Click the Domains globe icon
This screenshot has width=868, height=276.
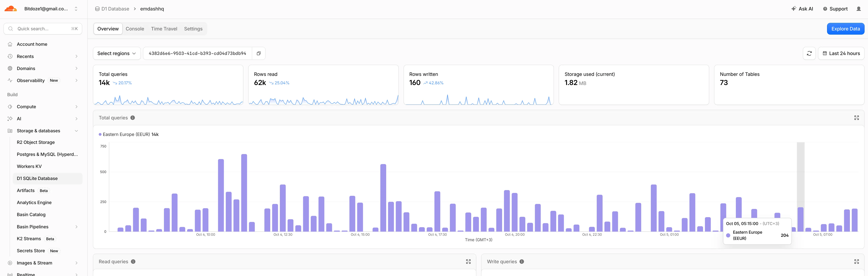pos(10,68)
